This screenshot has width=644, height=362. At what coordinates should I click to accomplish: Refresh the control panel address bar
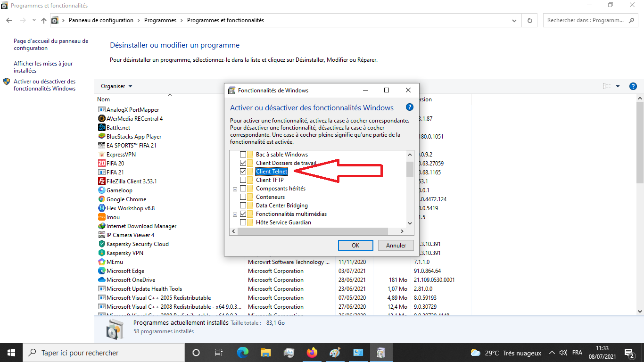[x=529, y=20]
